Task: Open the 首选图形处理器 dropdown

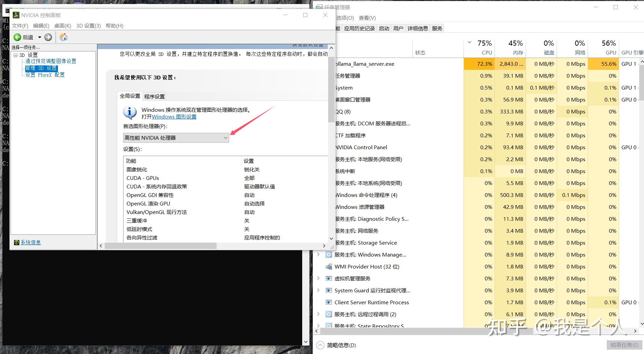Action: point(225,138)
